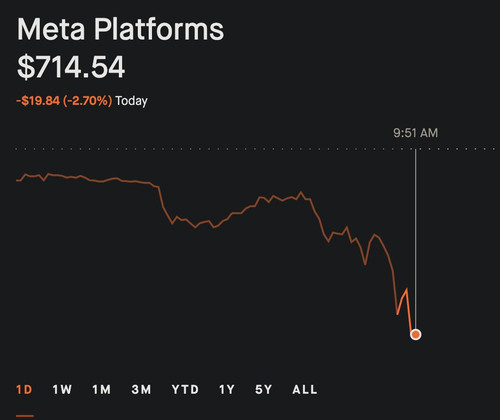
Task: Switch to the 5Y range
Action: 263,389
